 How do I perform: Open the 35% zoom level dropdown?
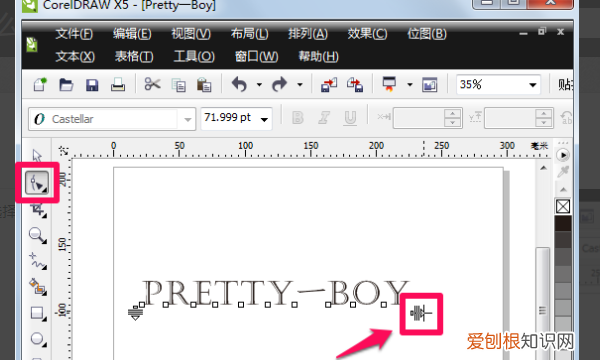pyautogui.click(x=532, y=85)
